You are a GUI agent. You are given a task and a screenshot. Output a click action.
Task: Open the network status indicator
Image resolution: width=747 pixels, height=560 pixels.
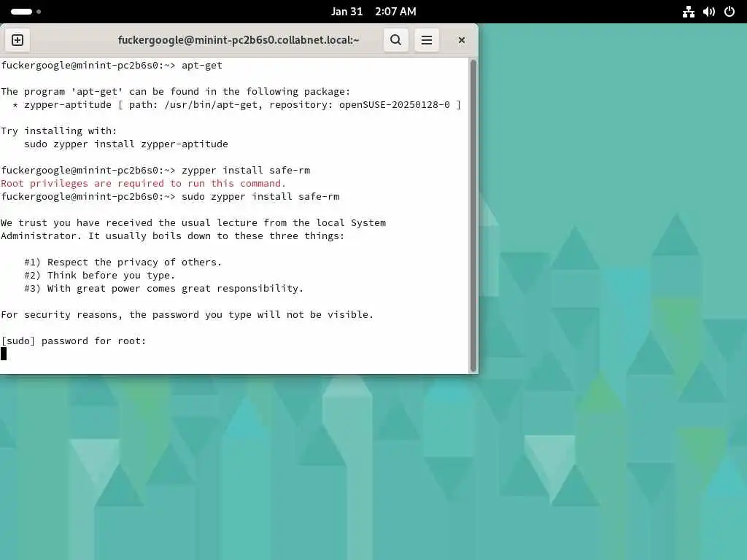click(x=689, y=12)
